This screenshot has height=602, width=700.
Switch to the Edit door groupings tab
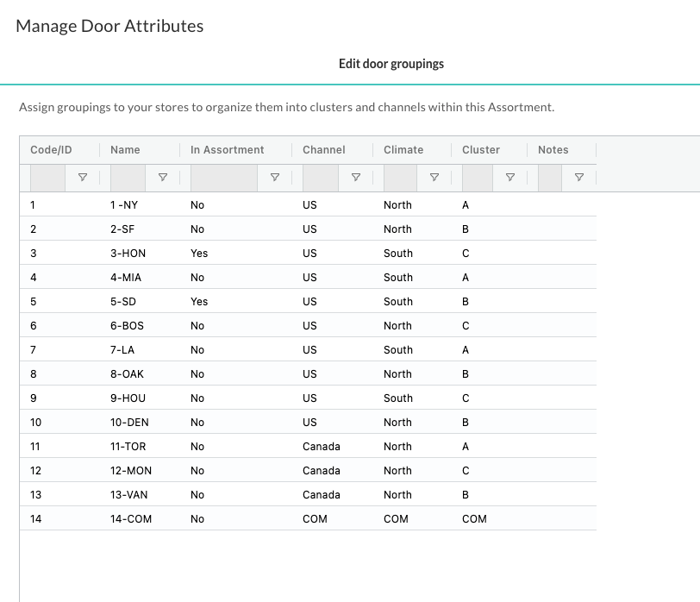pos(391,64)
